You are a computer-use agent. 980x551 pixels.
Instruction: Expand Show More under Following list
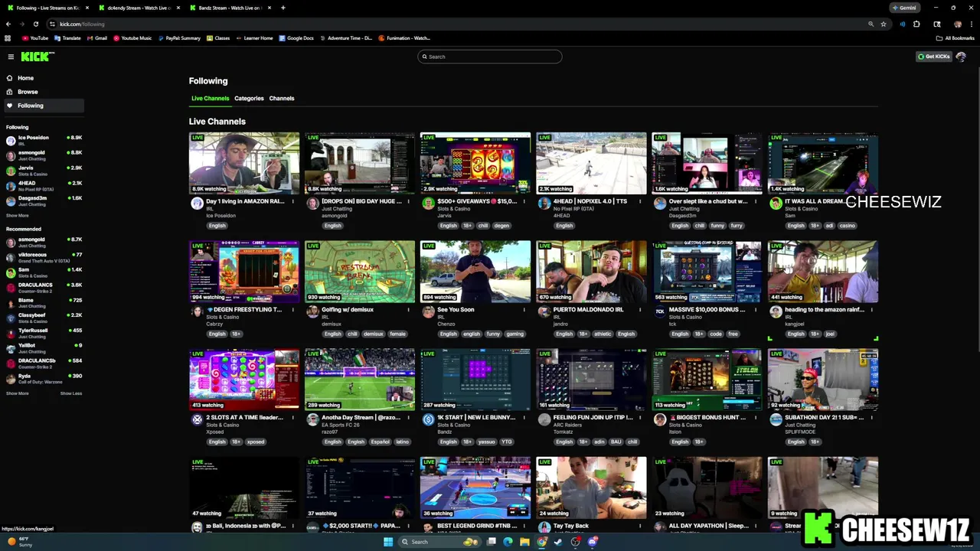tap(18, 216)
